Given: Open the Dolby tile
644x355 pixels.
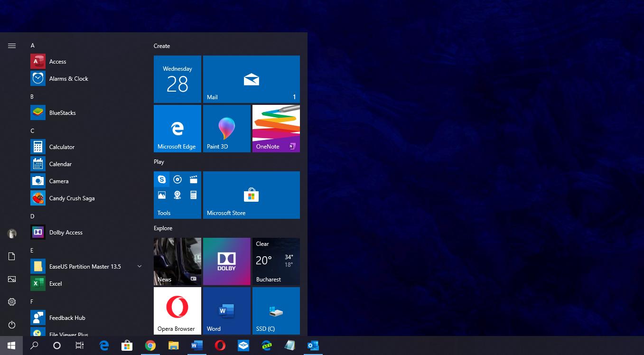Looking at the screenshot, I should point(227,262).
